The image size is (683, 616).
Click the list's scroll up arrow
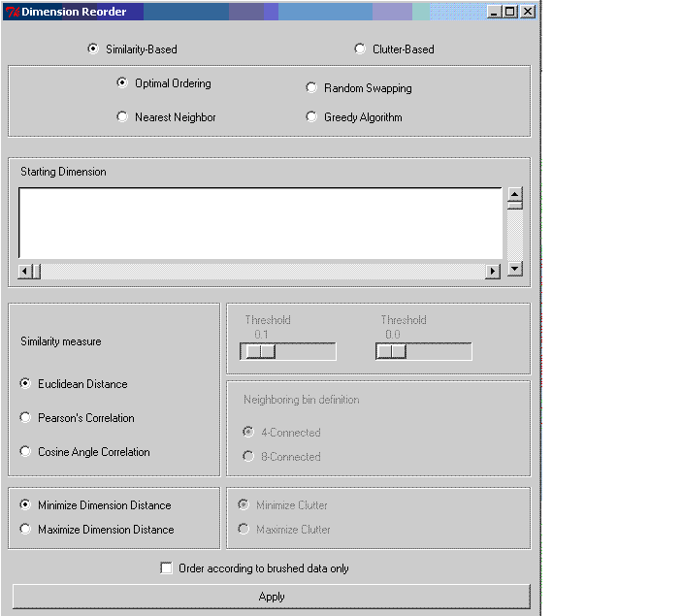click(x=515, y=193)
